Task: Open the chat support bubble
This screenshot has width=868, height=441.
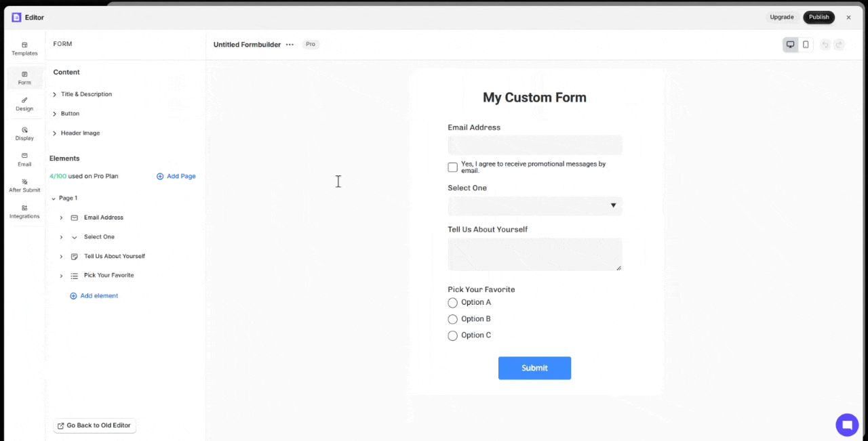Action: pyautogui.click(x=847, y=425)
